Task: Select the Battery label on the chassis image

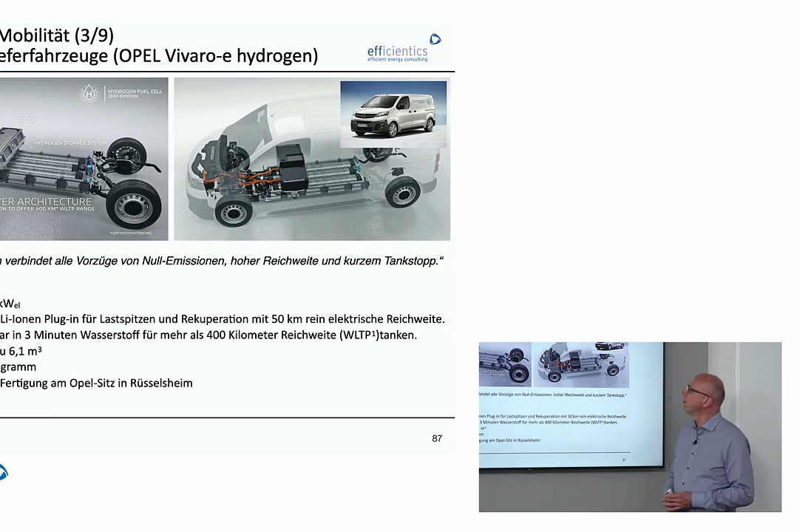Action: (x=26, y=120)
